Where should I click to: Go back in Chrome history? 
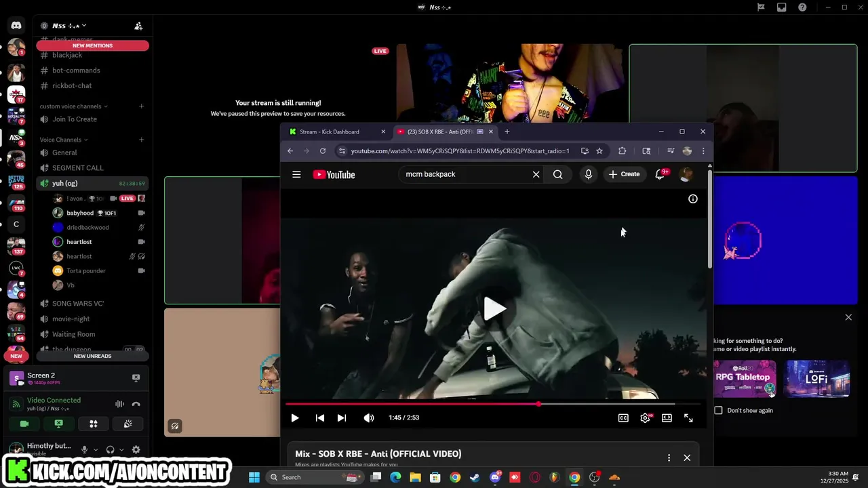tap(290, 151)
